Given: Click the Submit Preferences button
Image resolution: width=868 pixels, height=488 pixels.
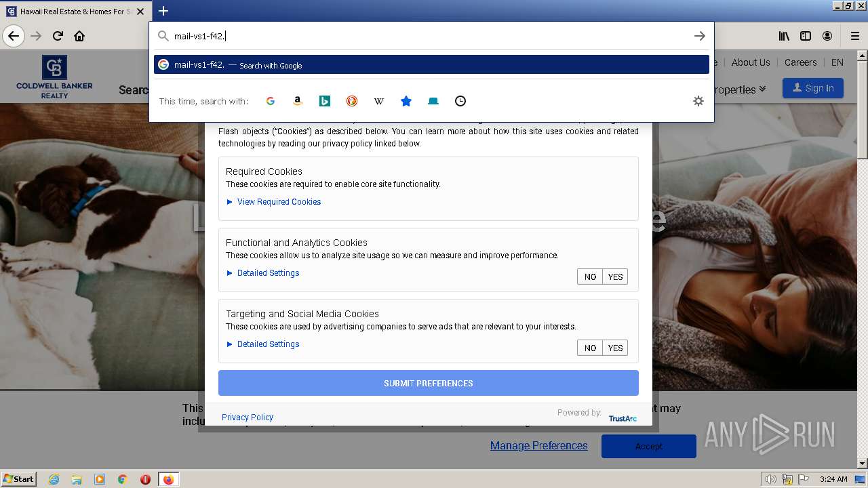Looking at the screenshot, I should 429,383.
